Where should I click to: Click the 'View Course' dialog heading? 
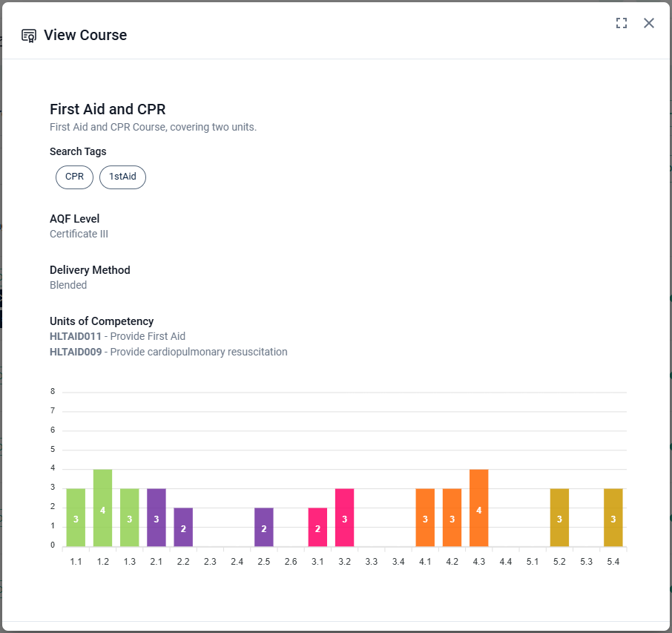pyautogui.click(x=85, y=35)
